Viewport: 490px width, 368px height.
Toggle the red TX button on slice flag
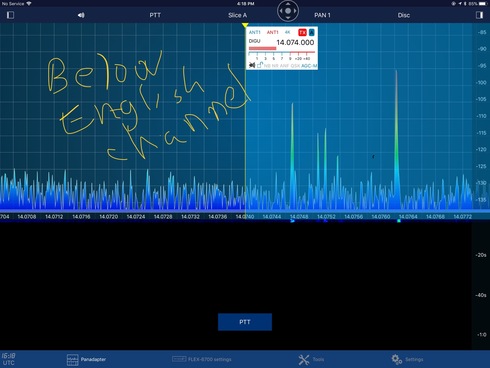[302, 32]
